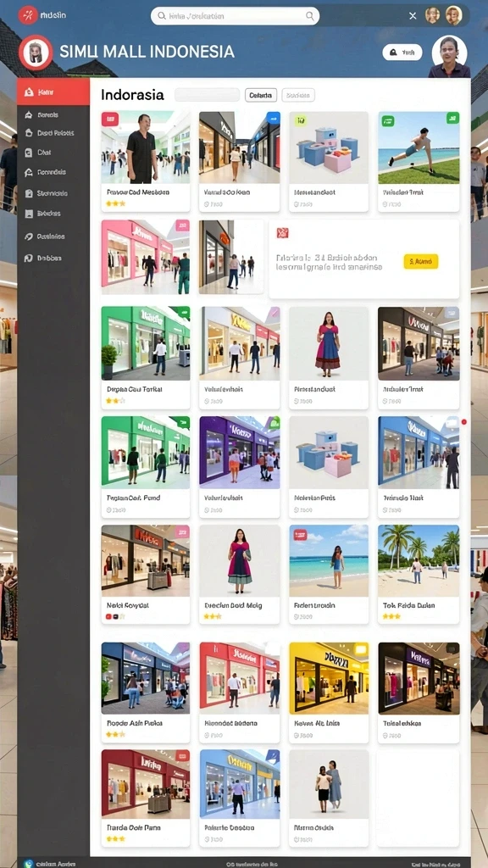488x868 pixels.
Task: Click the white pill button in the header
Action: 402,53
